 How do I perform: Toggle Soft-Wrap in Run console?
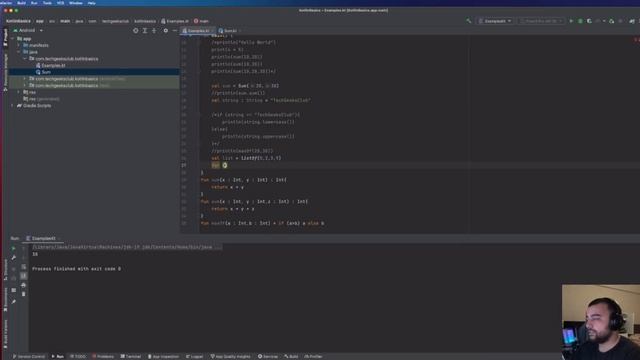pos(23,267)
